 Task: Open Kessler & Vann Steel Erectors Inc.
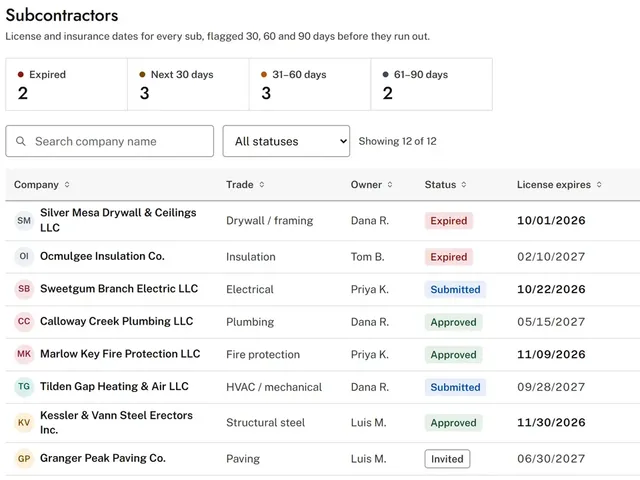click(116, 422)
